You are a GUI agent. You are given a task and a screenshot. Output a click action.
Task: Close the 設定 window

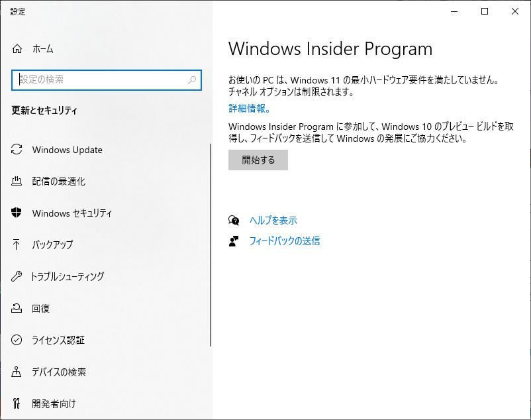point(515,11)
